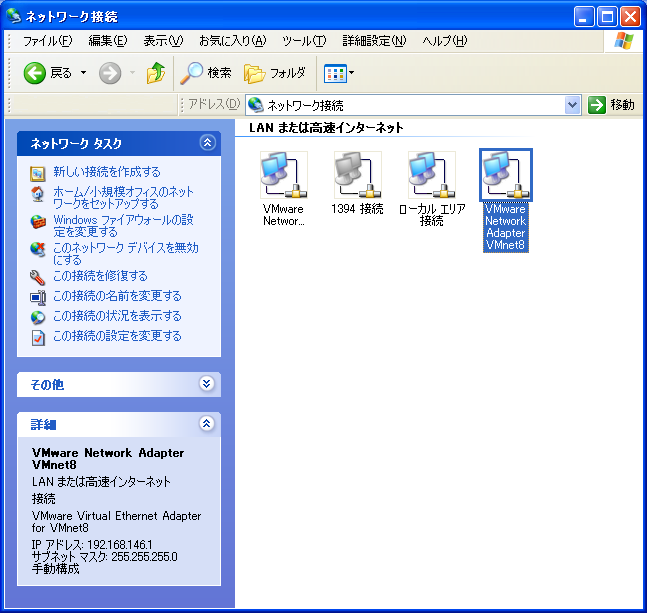Collapse the ネットワーク タスク panel

pos(207,143)
